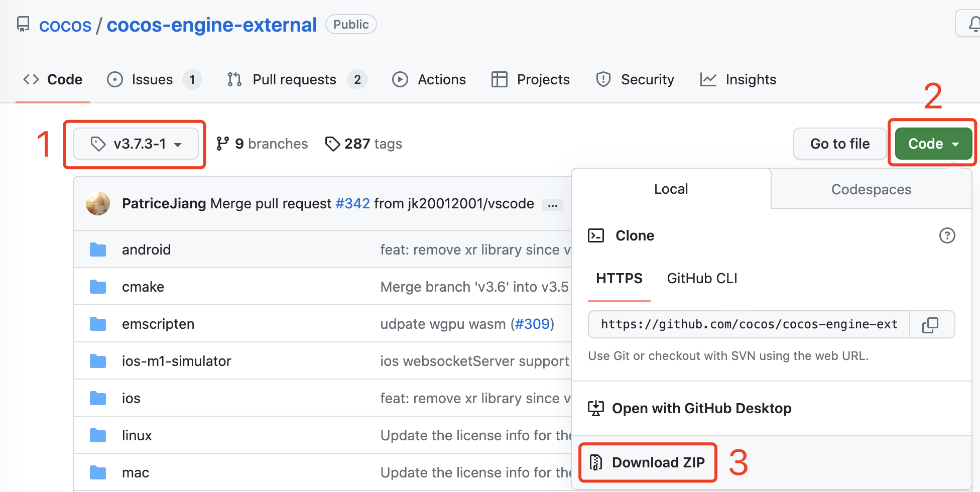The image size is (980, 492).
Task: Click the branch icon next to 9 branches
Action: (222, 144)
